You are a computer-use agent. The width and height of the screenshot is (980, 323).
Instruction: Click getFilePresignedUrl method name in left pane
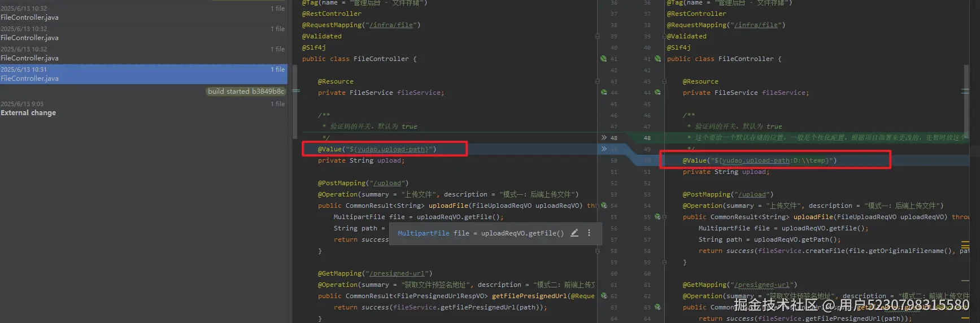coord(529,296)
